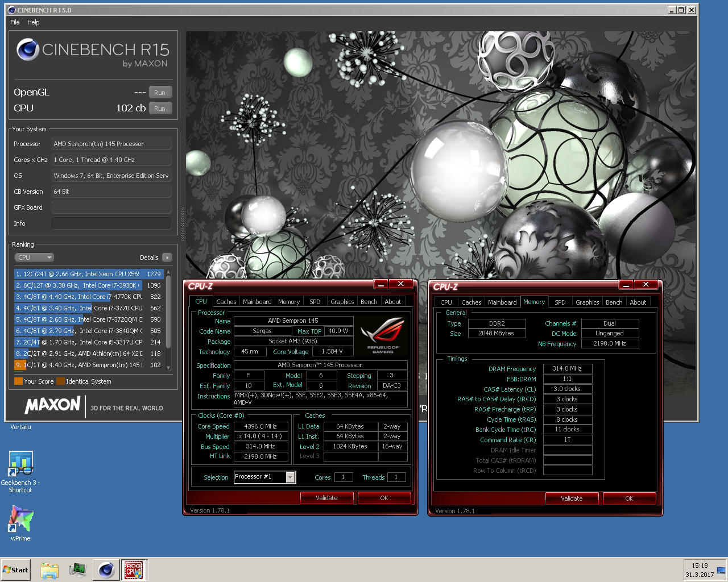Run the CPU benchmark
Viewport: 728px width, 582px height.
pyautogui.click(x=160, y=109)
